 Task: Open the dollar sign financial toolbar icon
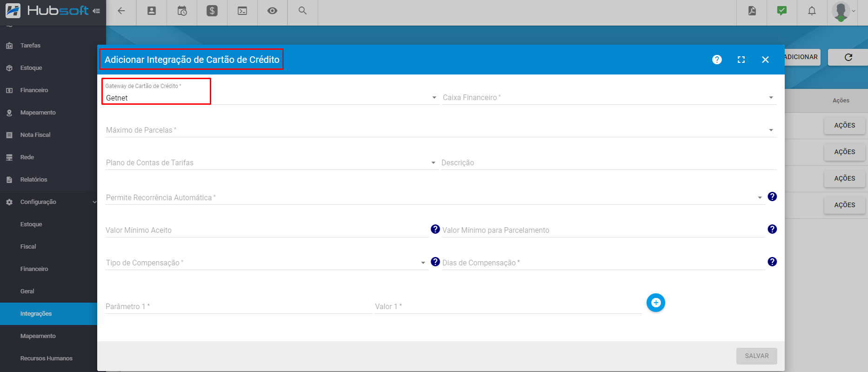point(212,11)
